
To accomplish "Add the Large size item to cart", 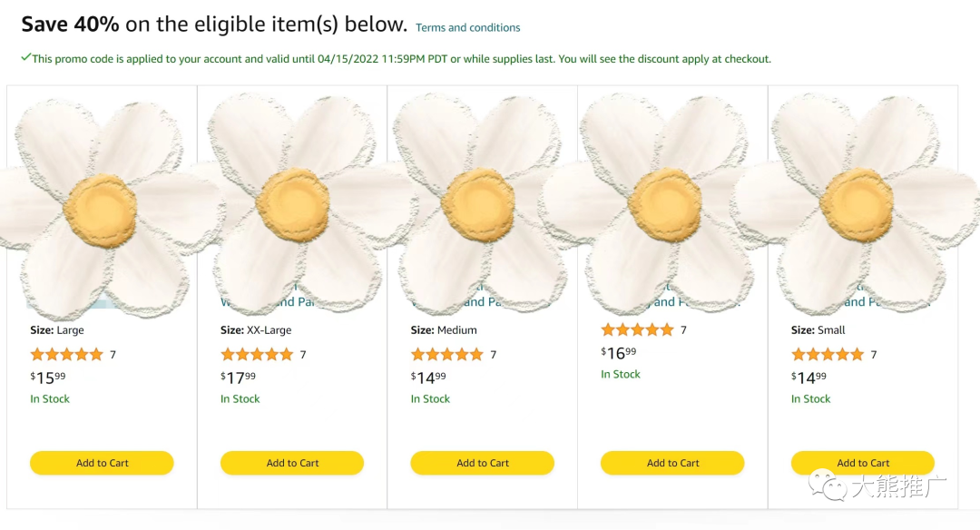I will click(x=102, y=463).
